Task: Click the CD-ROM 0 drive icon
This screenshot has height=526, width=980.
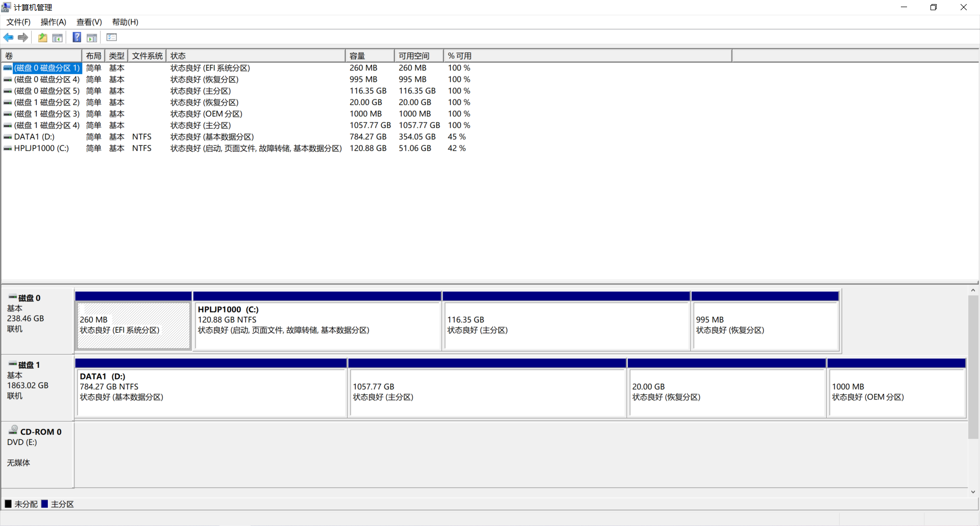Action: [x=13, y=431]
